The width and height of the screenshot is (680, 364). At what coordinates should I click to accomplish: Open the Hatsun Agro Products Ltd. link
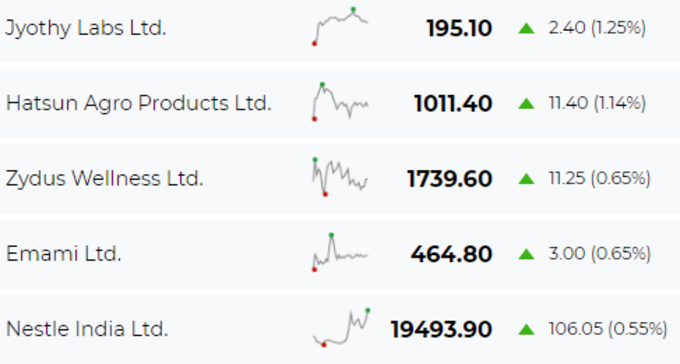coord(139,103)
